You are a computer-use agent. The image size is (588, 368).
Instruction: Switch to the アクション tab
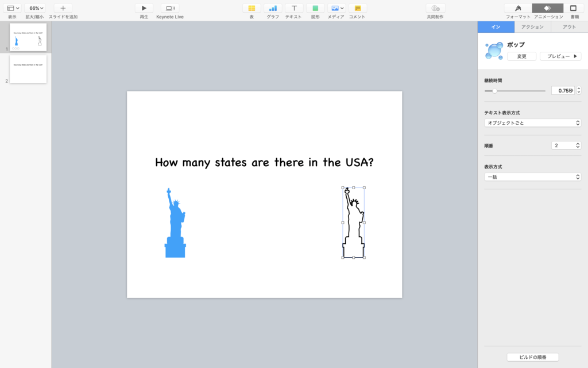click(x=532, y=26)
